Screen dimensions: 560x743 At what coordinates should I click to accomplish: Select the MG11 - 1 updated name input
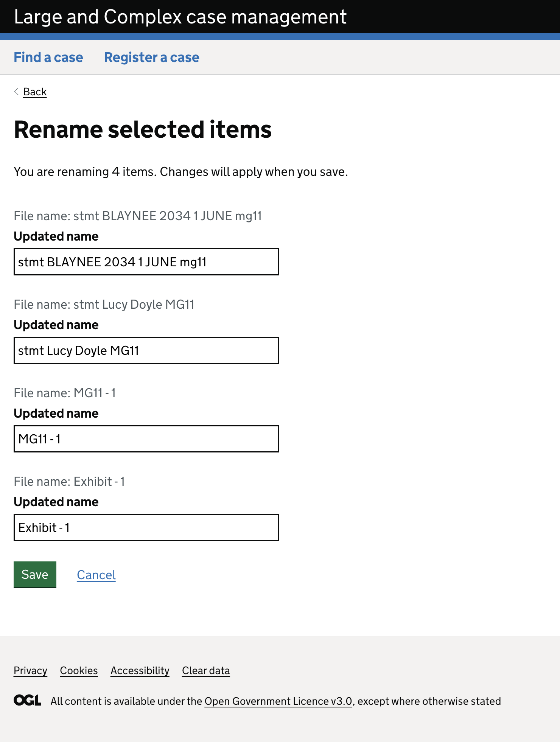(146, 439)
